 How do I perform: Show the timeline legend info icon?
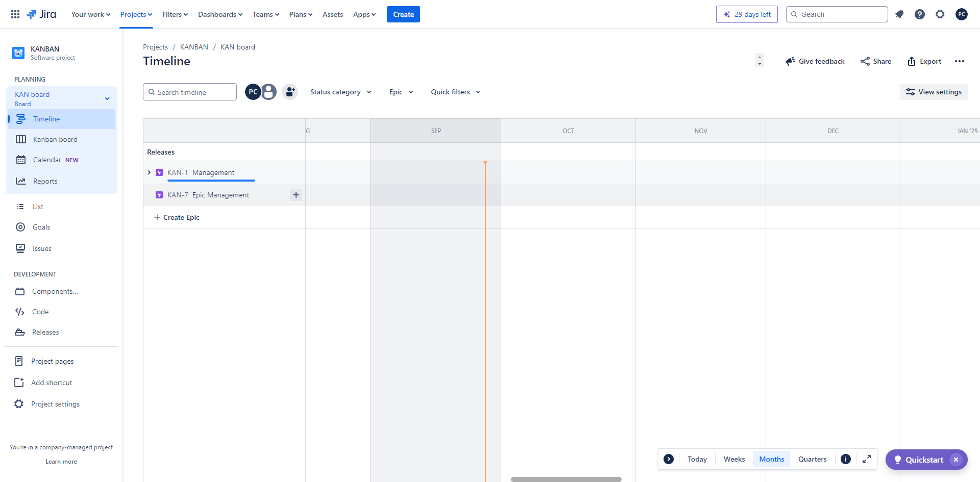pos(846,459)
